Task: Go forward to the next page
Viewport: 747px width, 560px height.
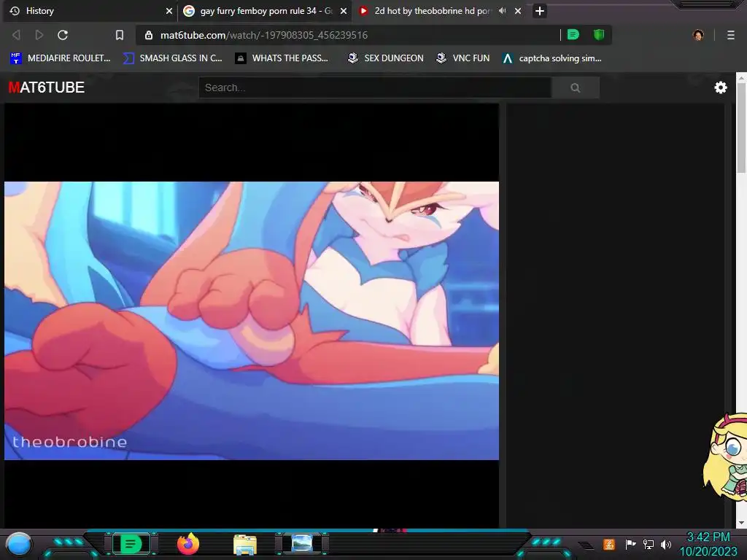Action: click(39, 35)
